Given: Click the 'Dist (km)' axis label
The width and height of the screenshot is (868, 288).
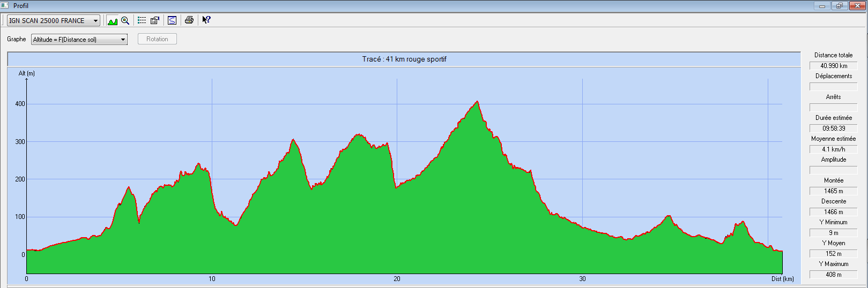Looking at the screenshot, I should pyautogui.click(x=782, y=279).
